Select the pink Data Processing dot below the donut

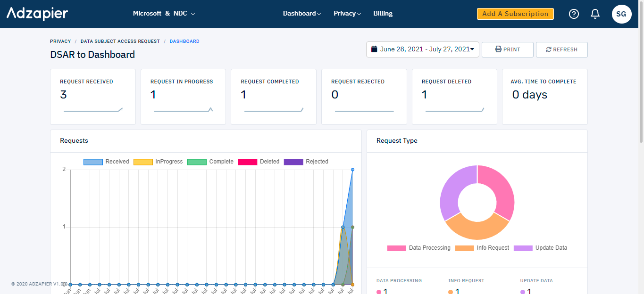(379, 291)
